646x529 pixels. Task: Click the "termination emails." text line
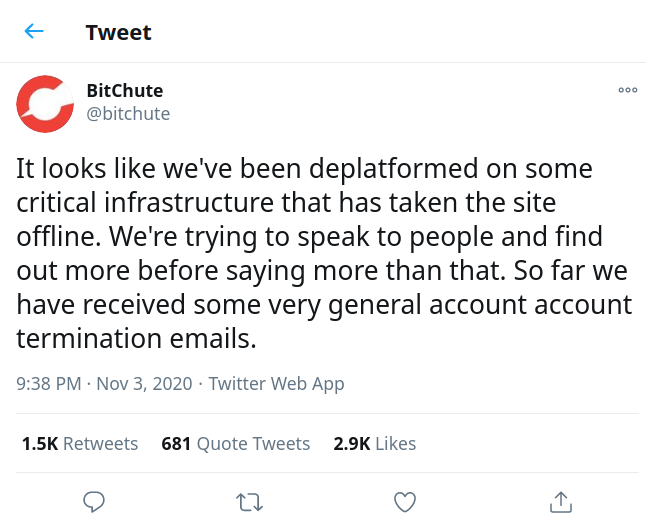pos(137,338)
